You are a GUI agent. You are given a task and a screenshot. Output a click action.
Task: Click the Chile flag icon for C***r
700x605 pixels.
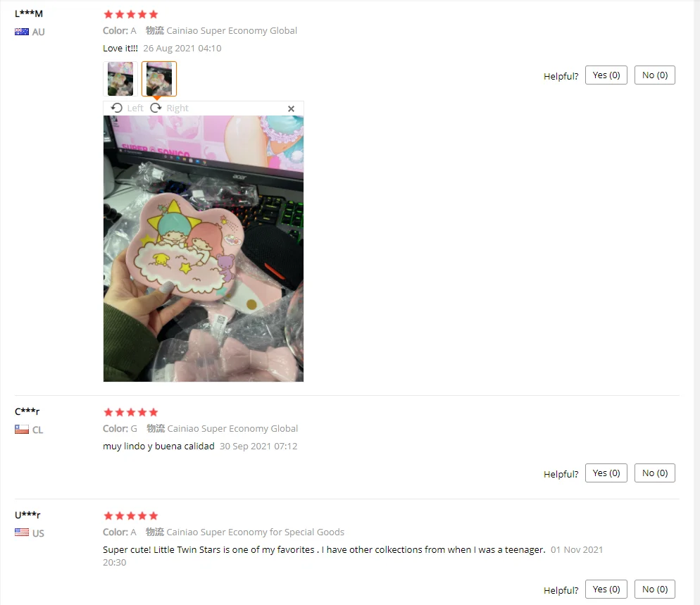pos(21,430)
